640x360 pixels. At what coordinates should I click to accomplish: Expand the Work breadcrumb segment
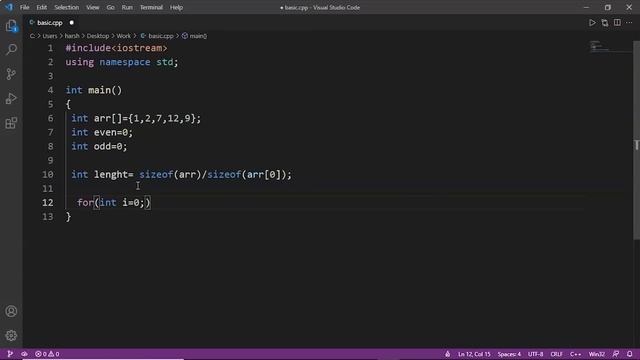pyautogui.click(x=124, y=36)
